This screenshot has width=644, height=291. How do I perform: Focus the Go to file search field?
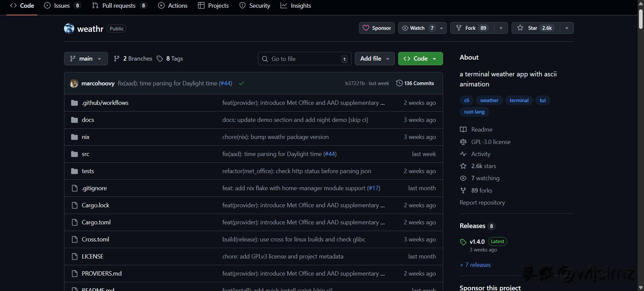click(305, 59)
